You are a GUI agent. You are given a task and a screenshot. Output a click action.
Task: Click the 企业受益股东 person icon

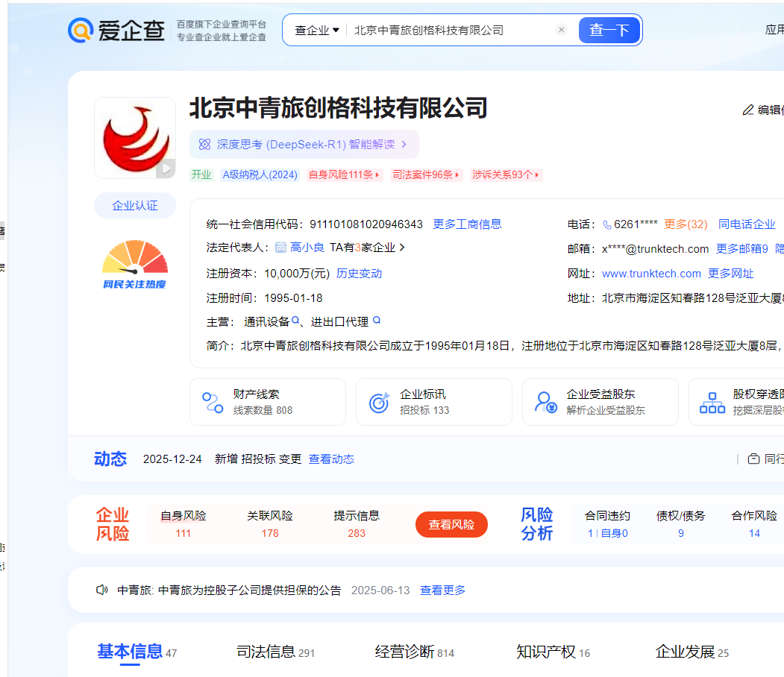pyautogui.click(x=545, y=403)
